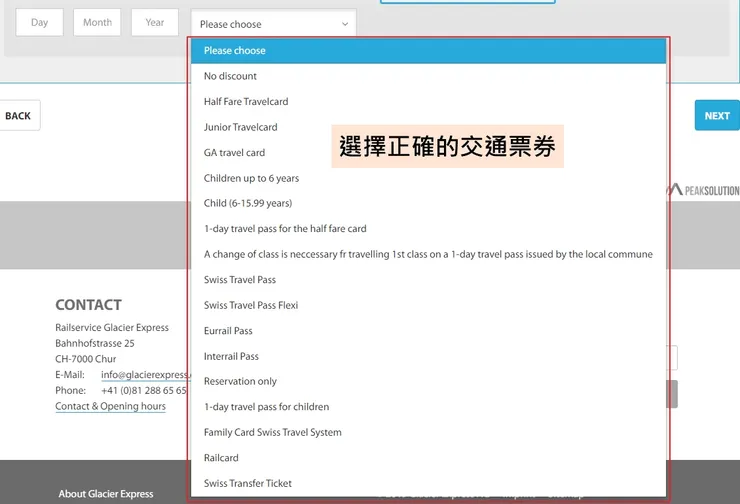Viewport: 740px width, 504px height.
Task: Open the glacierexpress info email link
Action: (146, 375)
